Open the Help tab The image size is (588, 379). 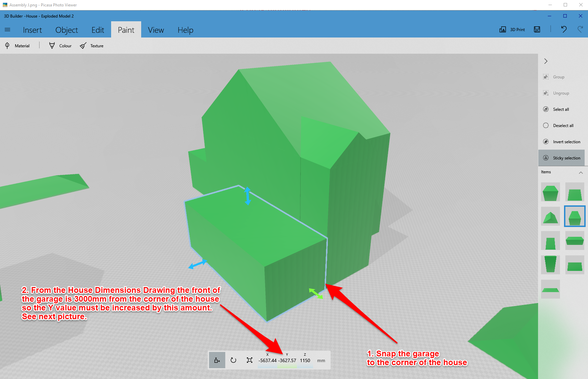[x=185, y=30]
